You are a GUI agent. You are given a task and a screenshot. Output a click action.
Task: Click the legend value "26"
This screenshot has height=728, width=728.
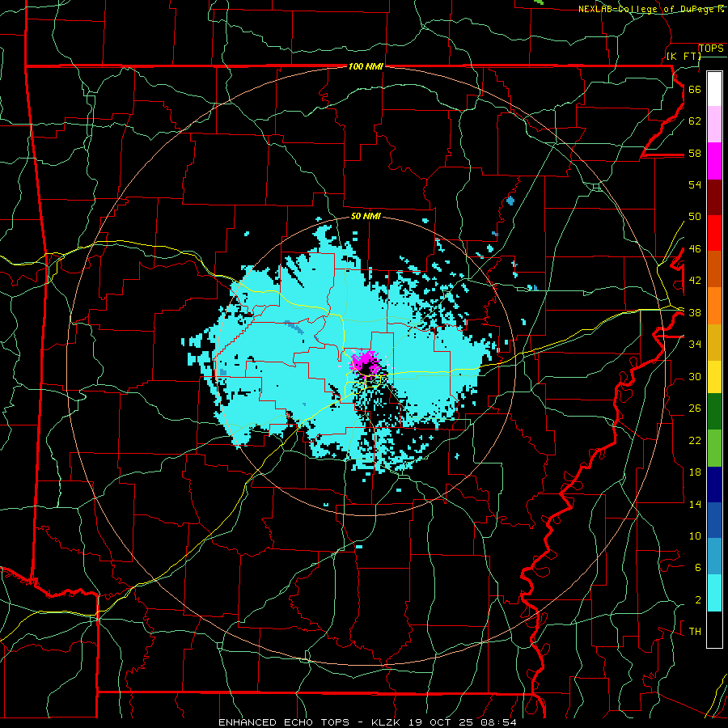695,408
